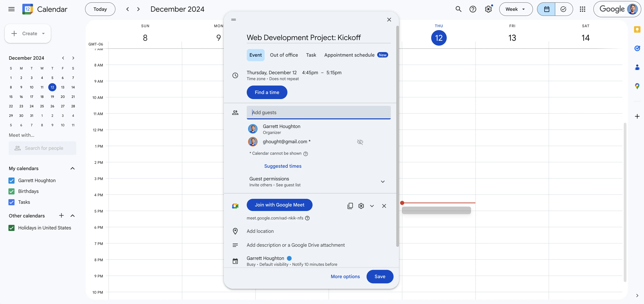Open the Google Maps side panel icon
Screen dimensions: 644x304
(x=637, y=86)
